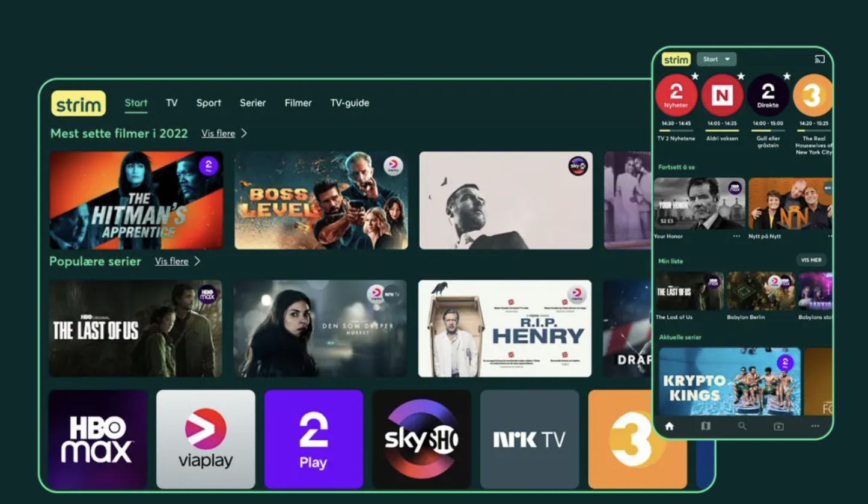This screenshot has width=868, height=504.
Task: Click the Aktuelle serier heading
Action: (x=680, y=337)
